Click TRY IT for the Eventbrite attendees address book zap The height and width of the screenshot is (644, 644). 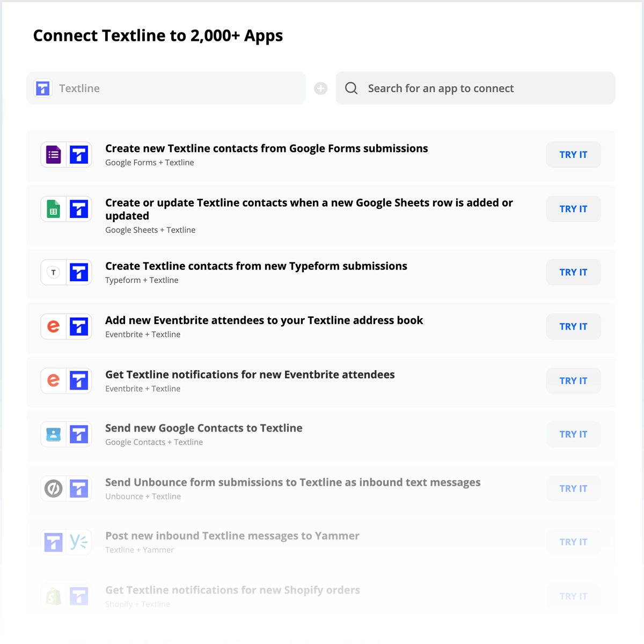coord(573,326)
